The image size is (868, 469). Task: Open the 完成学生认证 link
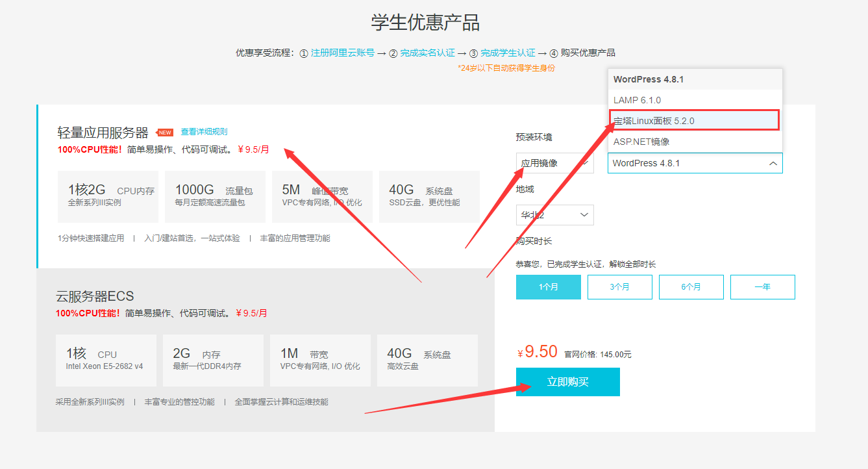tap(508, 53)
